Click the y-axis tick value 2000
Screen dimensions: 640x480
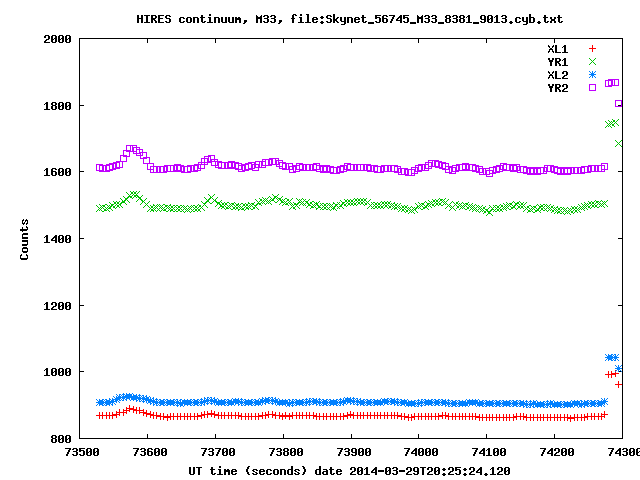57,40
